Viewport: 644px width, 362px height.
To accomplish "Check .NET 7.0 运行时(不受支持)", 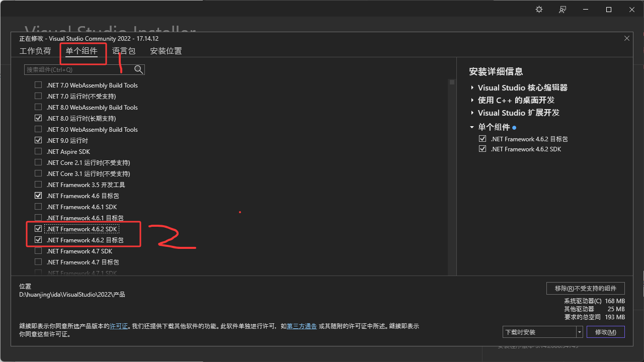I will pyautogui.click(x=38, y=96).
